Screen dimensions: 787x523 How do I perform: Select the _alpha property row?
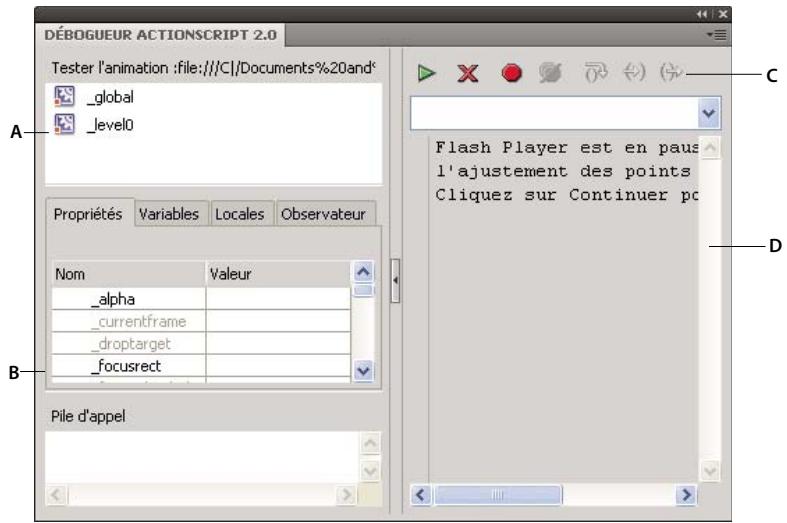coord(201,299)
